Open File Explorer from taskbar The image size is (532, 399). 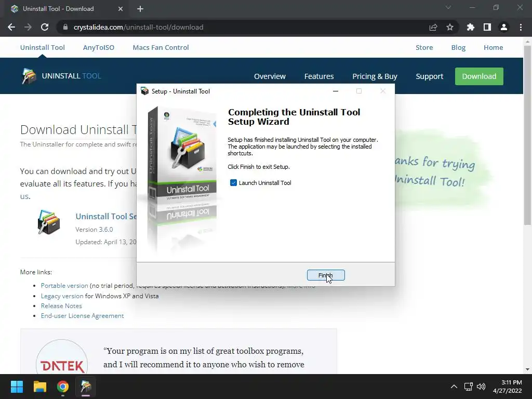click(39, 387)
